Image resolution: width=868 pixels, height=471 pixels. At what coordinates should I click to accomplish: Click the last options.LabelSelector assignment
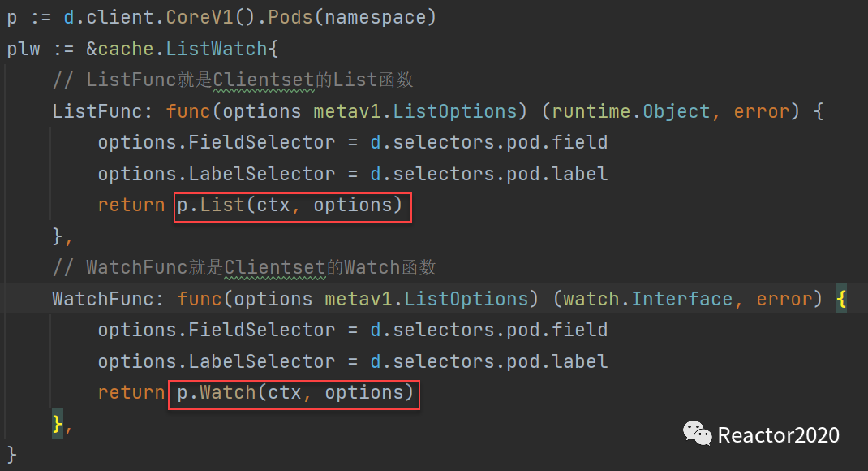point(353,361)
